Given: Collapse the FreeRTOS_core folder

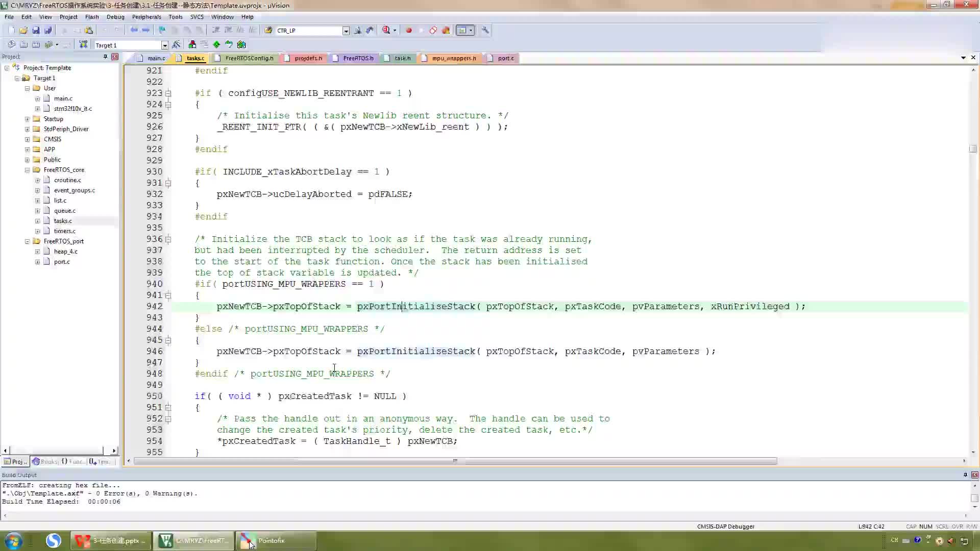Looking at the screenshot, I should [x=28, y=170].
